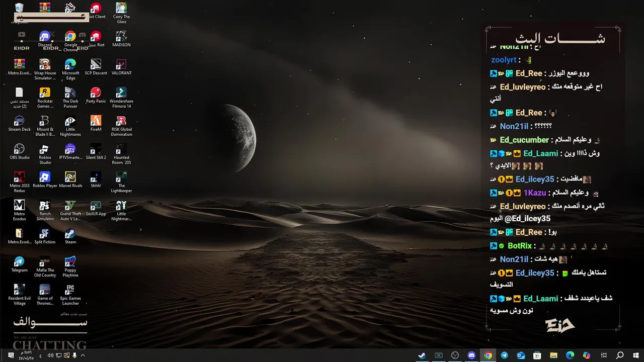Select Mafia The Old Country icon
The width and height of the screenshot is (644, 362).
(45, 266)
